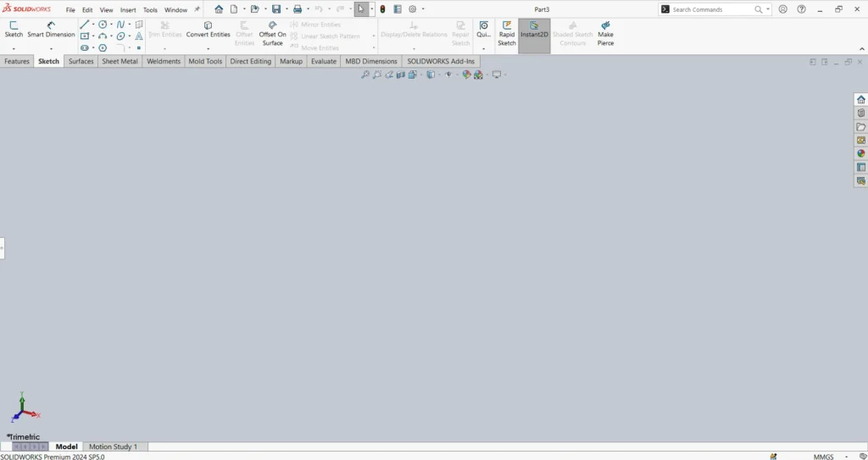Click the Save icon
This screenshot has height=460, width=868.
coord(276,9)
